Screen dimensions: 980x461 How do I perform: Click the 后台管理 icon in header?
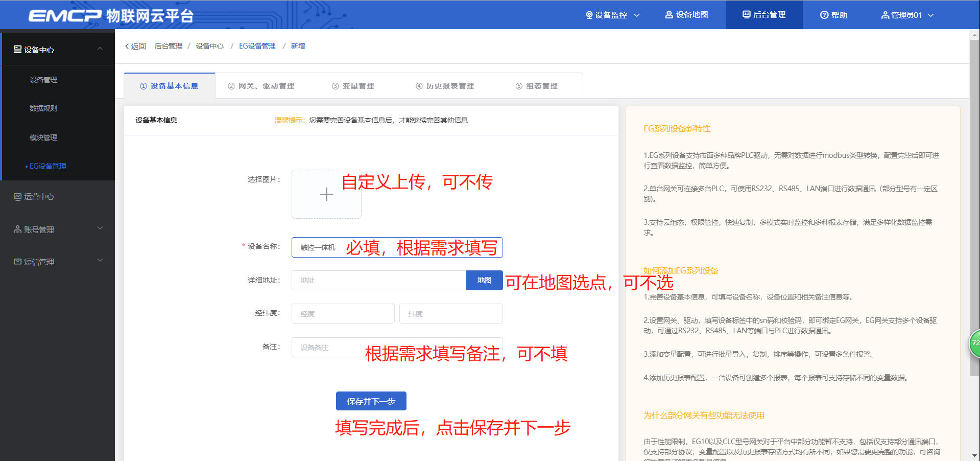[746, 15]
